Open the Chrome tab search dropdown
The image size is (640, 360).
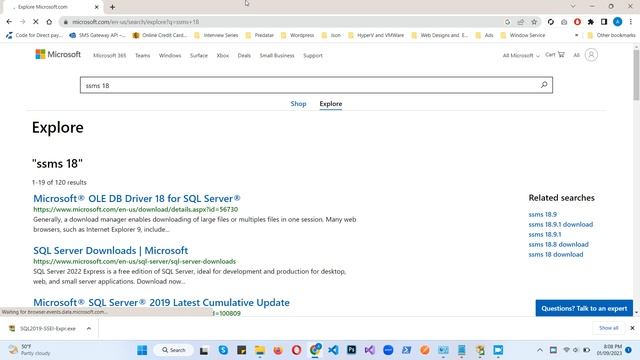(x=573, y=7)
